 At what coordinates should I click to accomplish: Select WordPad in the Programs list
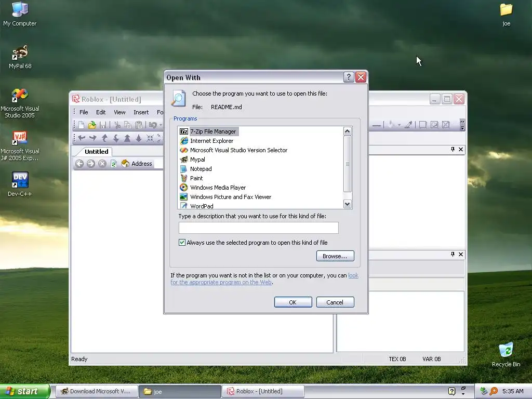(x=196, y=206)
